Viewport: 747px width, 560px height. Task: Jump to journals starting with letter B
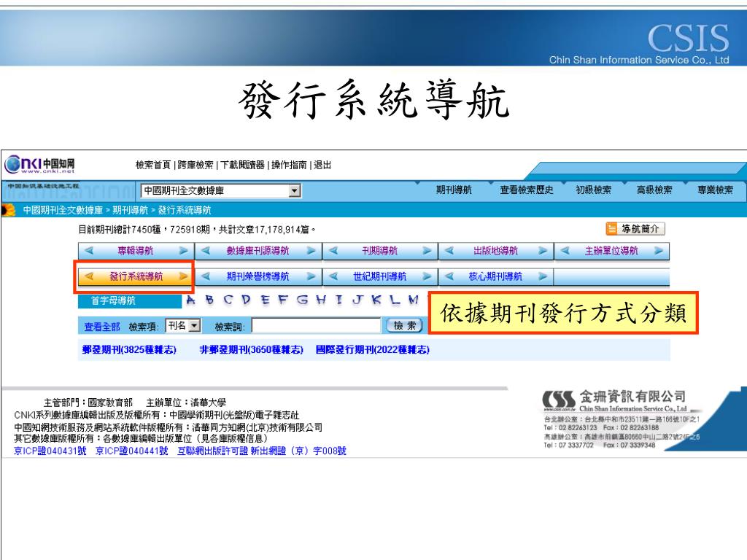209,300
